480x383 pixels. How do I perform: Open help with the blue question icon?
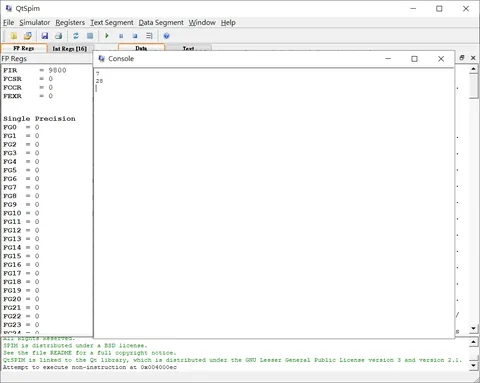tap(166, 36)
